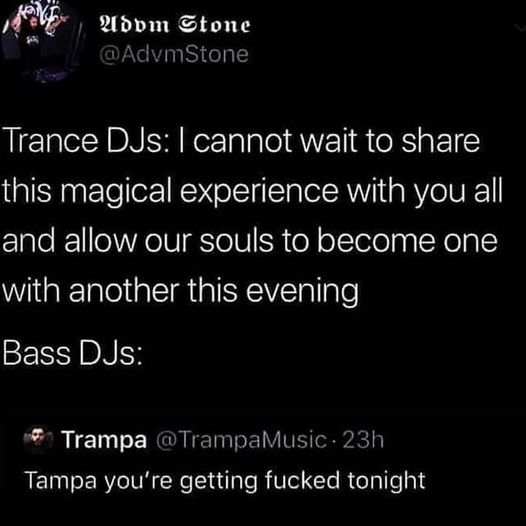Image resolution: width=526 pixels, height=526 pixels.
Task: Click the Advm Stone display name
Action: [x=175, y=25]
